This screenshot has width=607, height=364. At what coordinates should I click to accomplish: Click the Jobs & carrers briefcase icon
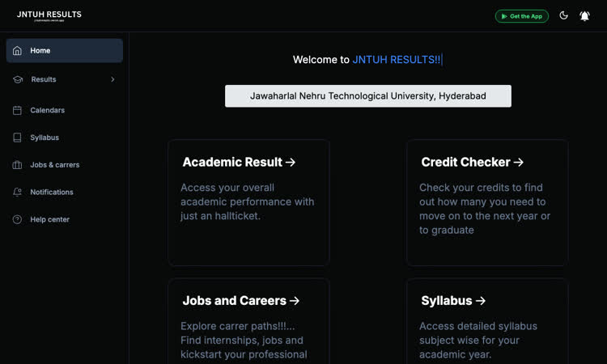(17, 165)
